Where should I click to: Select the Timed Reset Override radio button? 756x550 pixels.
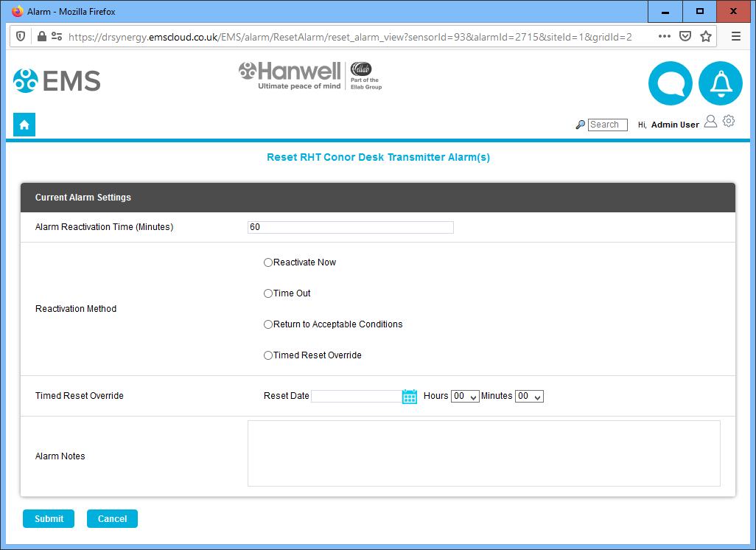pos(268,355)
